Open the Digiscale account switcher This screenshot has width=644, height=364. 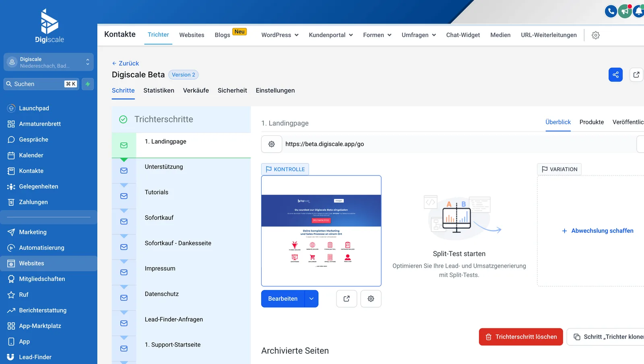[49, 62]
